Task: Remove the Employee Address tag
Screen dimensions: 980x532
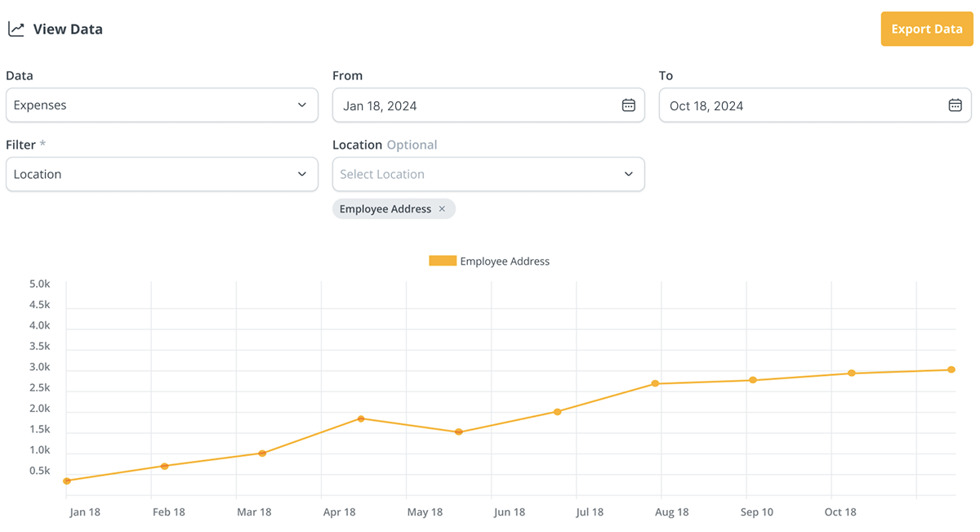Action: click(442, 209)
